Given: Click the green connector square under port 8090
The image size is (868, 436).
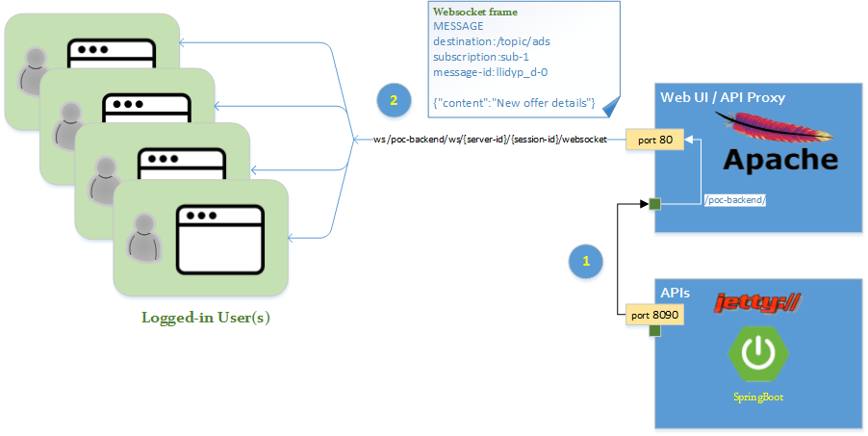Looking at the screenshot, I should click(654, 330).
